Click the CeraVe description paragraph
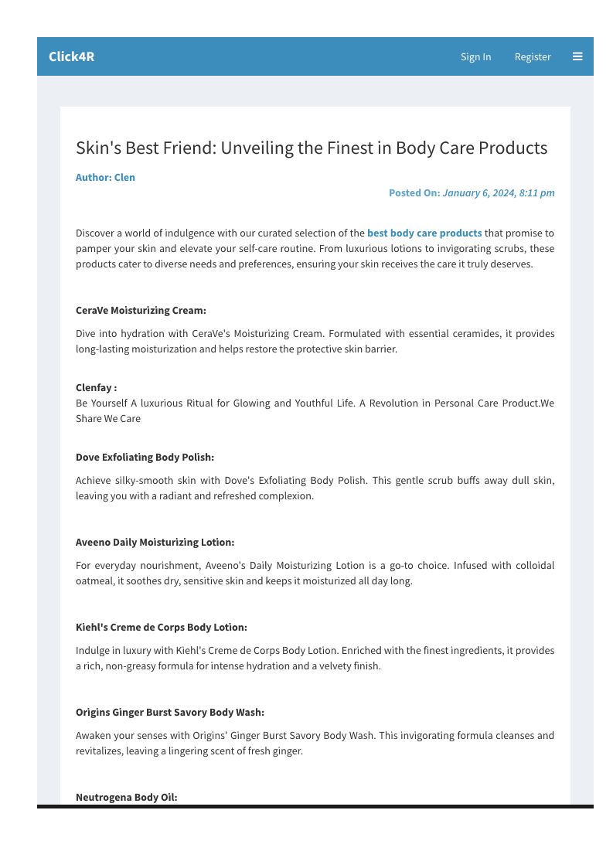 click(x=315, y=341)
